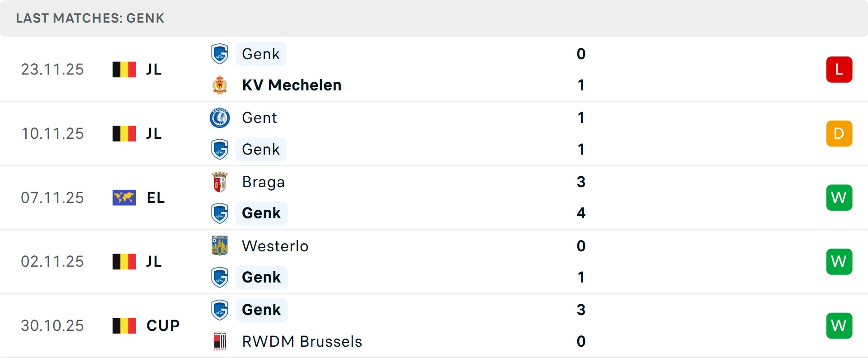868x358 pixels.
Task: Click W badge for the Braga match
Action: click(839, 198)
